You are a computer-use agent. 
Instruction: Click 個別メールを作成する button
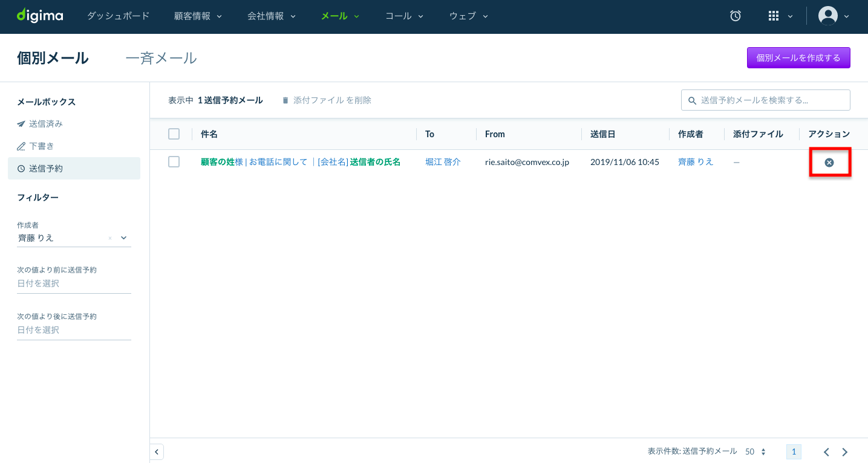point(798,58)
